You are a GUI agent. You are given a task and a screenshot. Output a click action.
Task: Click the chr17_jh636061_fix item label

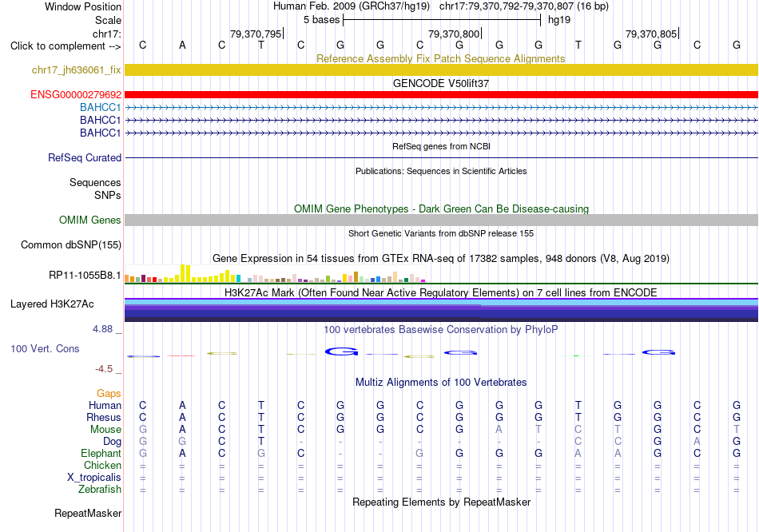point(77,69)
